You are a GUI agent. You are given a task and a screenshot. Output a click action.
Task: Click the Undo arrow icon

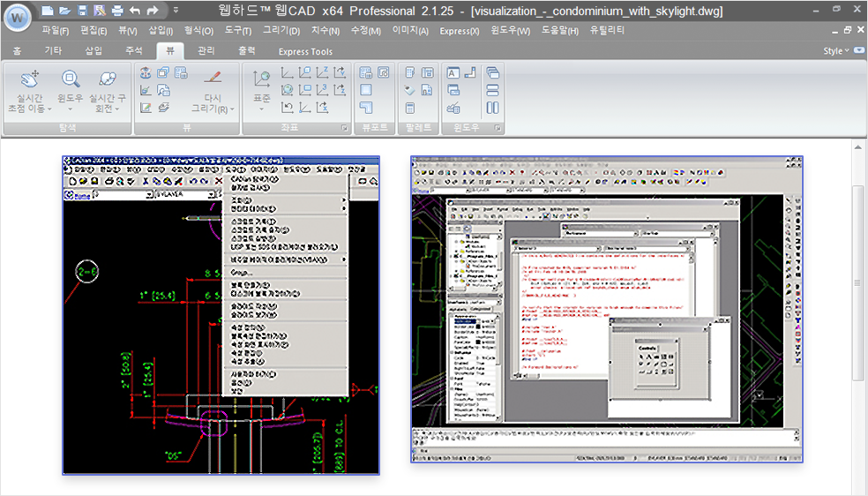[x=134, y=10]
